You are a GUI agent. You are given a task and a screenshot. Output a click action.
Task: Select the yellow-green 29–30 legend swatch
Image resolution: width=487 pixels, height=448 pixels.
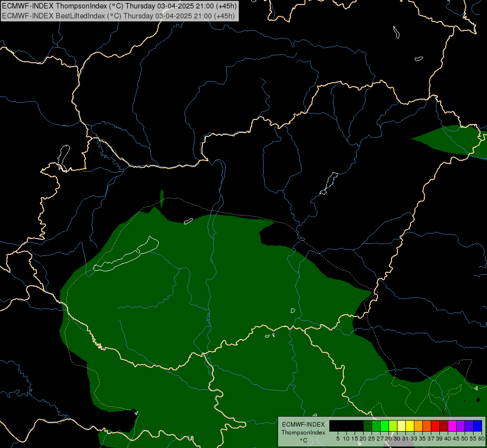pos(393,426)
